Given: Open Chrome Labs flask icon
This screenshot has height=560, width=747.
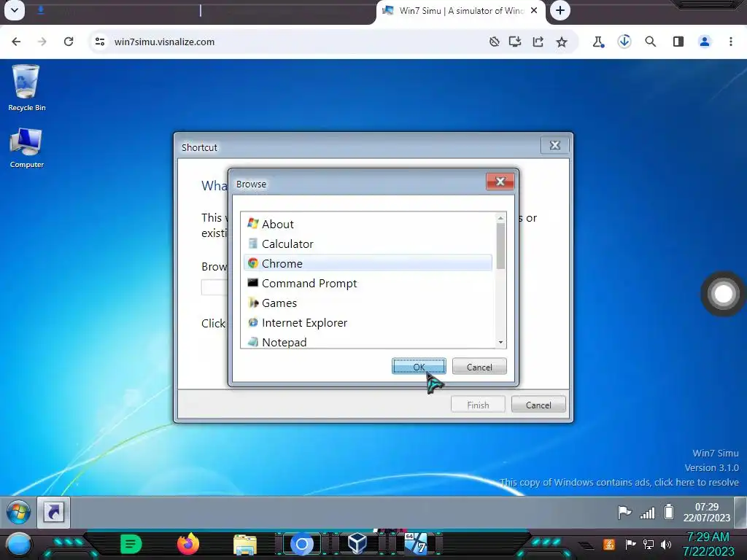Looking at the screenshot, I should coord(598,42).
